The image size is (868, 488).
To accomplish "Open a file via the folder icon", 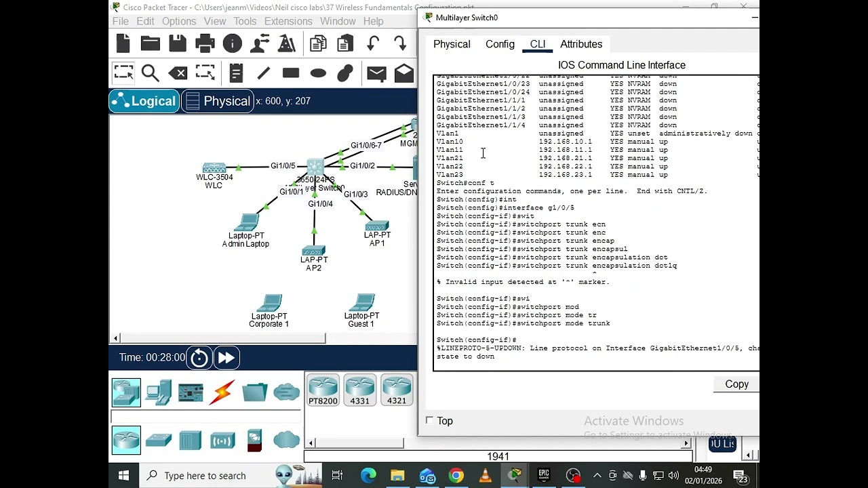I will coord(151,44).
